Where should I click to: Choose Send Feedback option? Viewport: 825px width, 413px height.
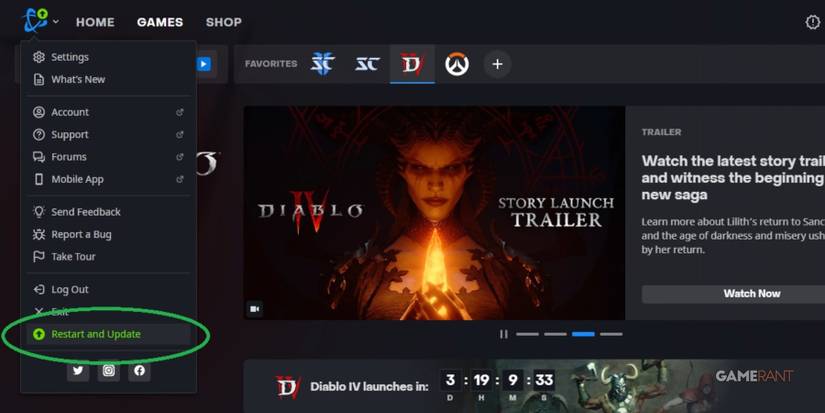pyautogui.click(x=108, y=212)
